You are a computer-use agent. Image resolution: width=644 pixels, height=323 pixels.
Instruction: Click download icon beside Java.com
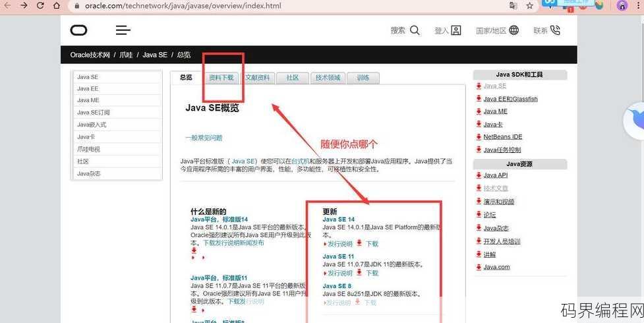click(x=479, y=267)
